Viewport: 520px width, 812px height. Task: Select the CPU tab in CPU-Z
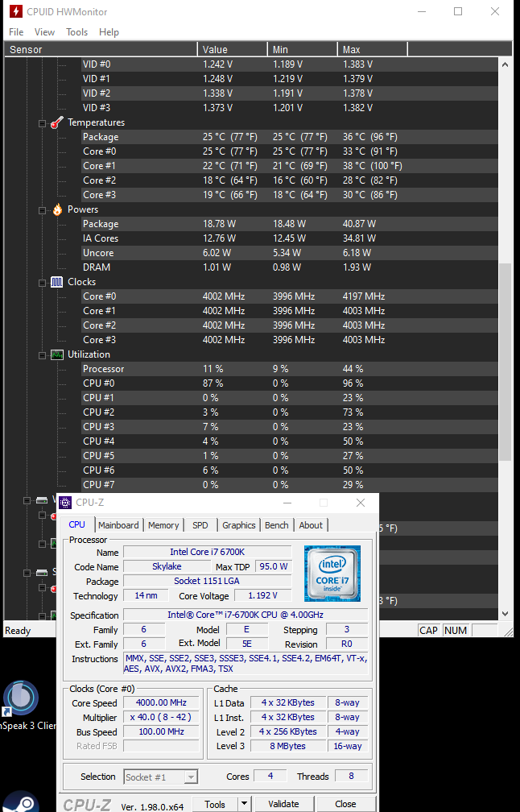pos(77,524)
